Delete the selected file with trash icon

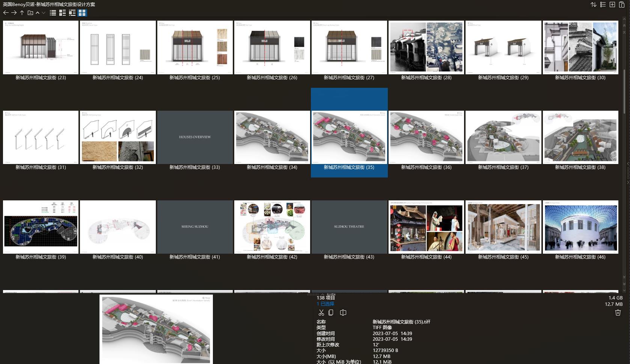coord(618,313)
